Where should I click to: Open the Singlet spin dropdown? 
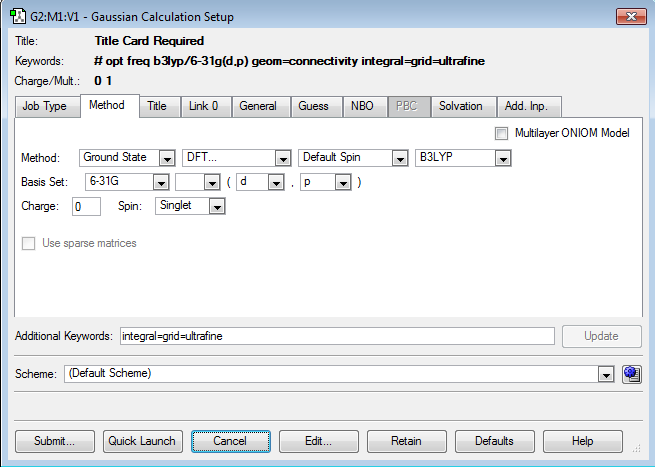[190, 206]
